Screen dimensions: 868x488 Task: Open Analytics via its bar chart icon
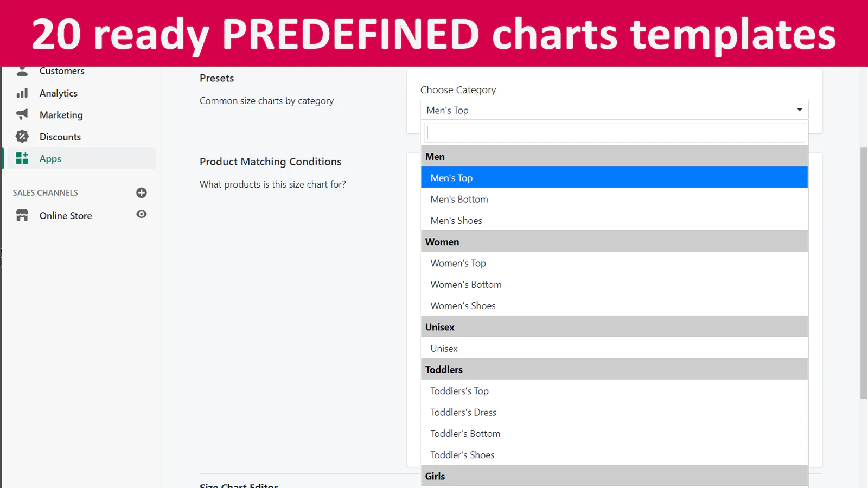[22, 93]
